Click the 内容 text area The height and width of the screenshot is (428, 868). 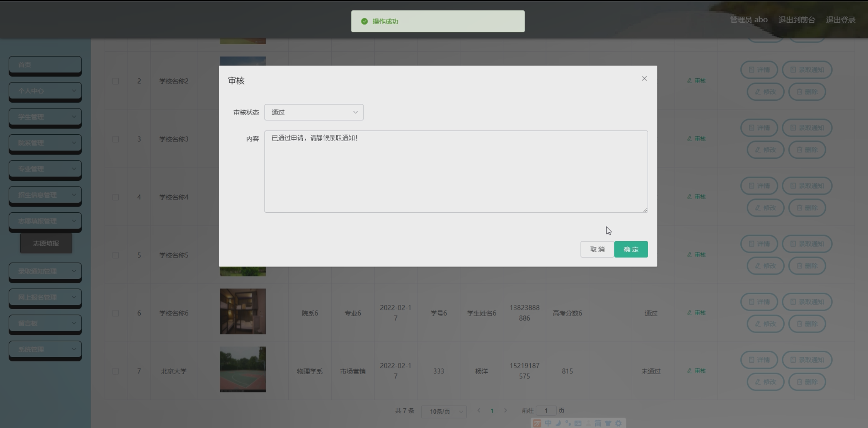click(x=456, y=172)
